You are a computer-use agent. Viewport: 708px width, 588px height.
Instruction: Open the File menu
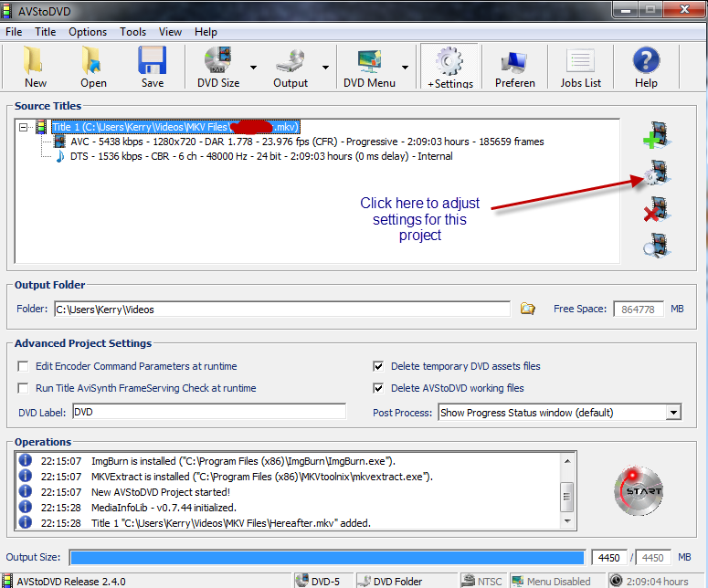click(14, 32)
